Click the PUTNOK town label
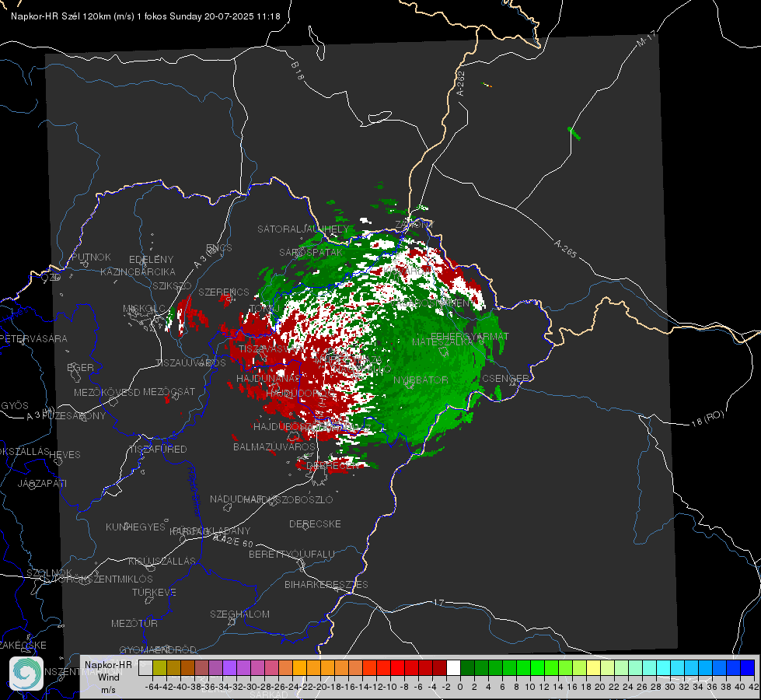The image size is (761, 700). pyautogui.click(x=91, y=257)
